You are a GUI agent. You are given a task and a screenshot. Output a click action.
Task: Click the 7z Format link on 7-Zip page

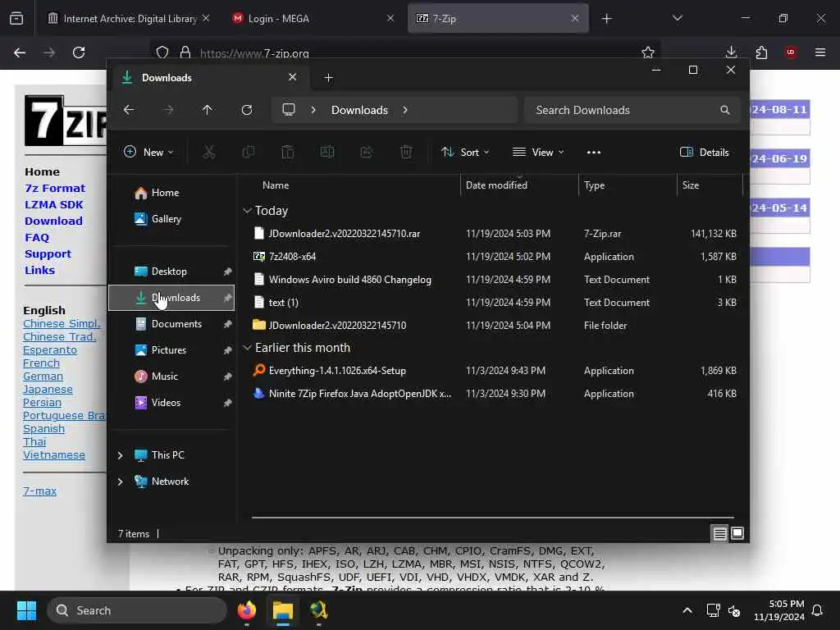point(55,188)
